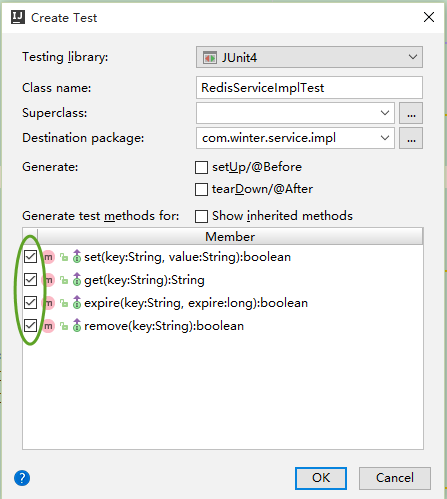The height and width of the screenshot is (499, 447).
Task: Click the blue help question mark icon
Action: [x=22, y=478]
